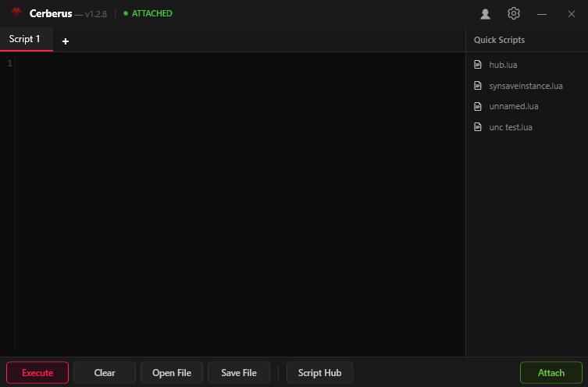Close the Cerberus window
Screen dimensions: 588x387
[571, 14]
